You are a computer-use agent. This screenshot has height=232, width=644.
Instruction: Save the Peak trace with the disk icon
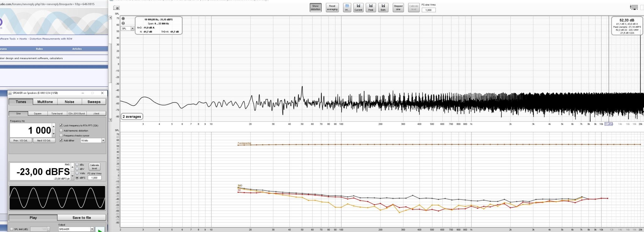371,8
